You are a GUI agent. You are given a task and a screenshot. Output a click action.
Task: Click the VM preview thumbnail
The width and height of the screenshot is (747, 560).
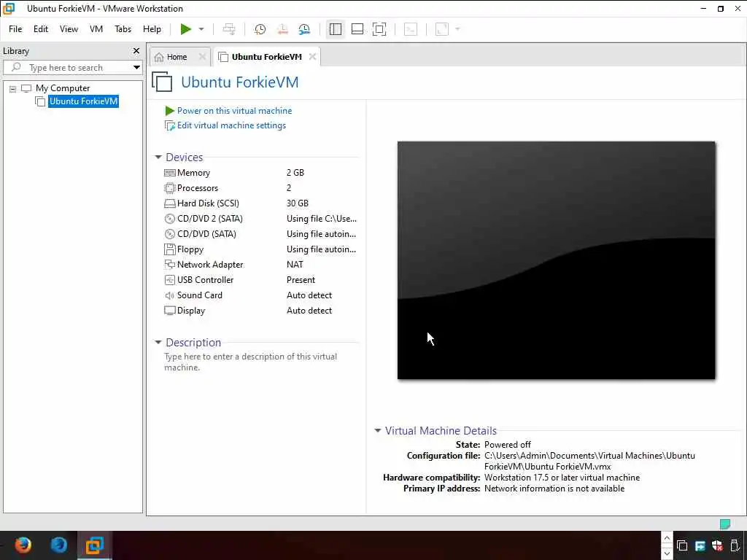(x=556, y=260)
